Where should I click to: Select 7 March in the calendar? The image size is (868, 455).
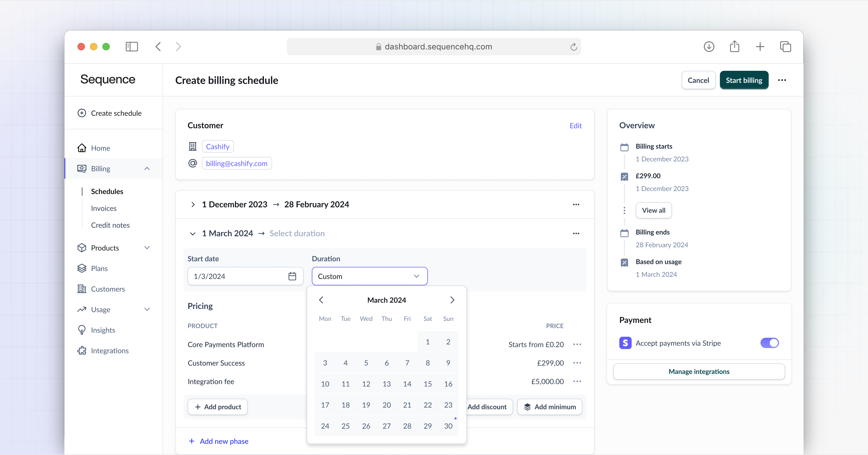pyautogui.click(x=407, y=363)
